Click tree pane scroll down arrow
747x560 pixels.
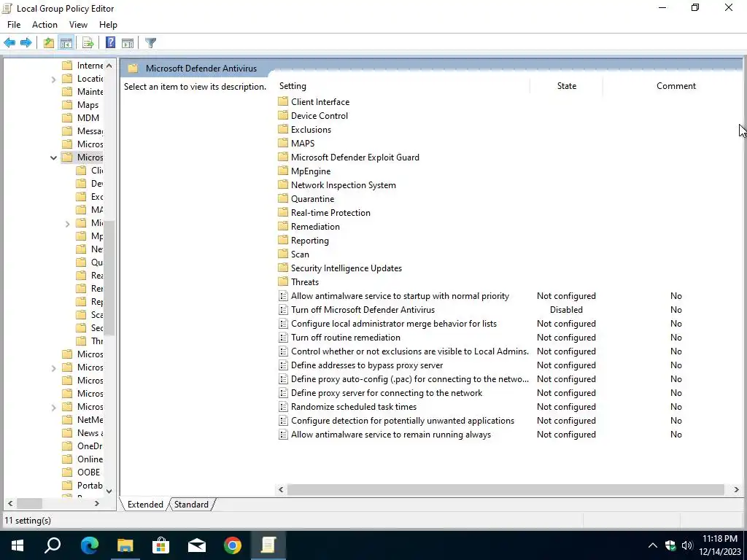[x=109, y=491]
